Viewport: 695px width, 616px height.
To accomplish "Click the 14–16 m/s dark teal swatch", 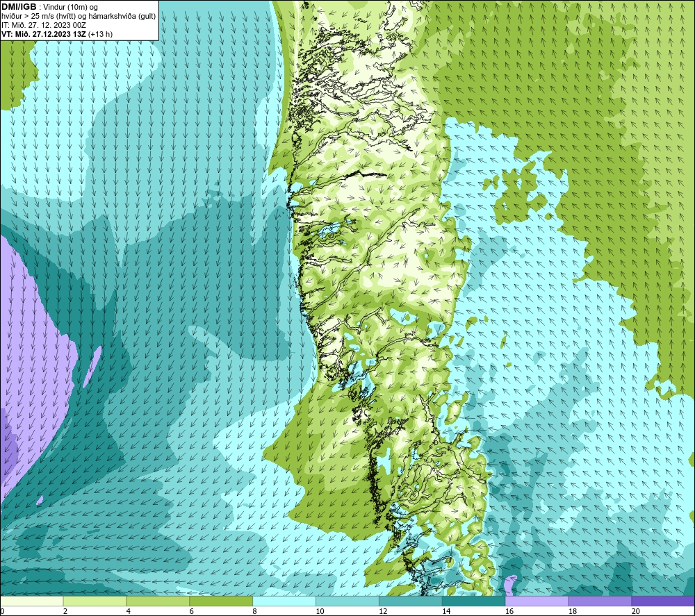I will point(474,601).
